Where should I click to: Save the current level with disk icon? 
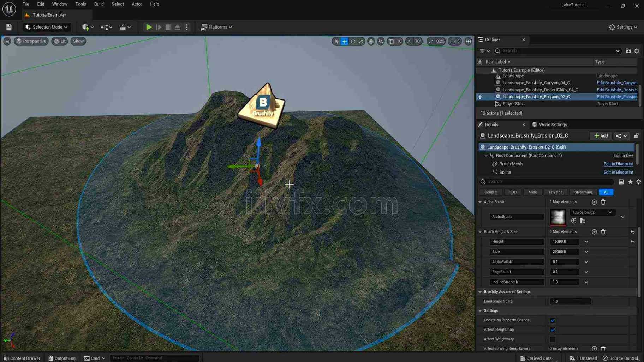tap(9, 27)
